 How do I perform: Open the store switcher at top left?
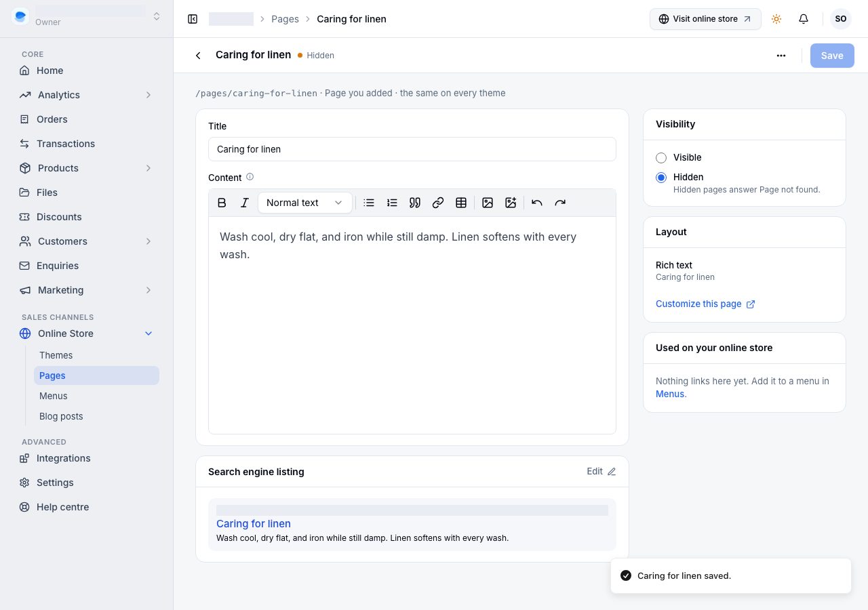click(x=87, y=16)
